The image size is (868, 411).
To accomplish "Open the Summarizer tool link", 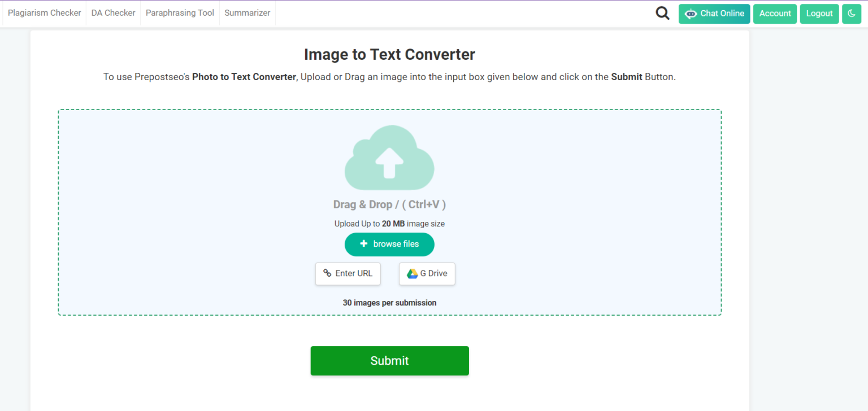I will [x=247, y=13].
